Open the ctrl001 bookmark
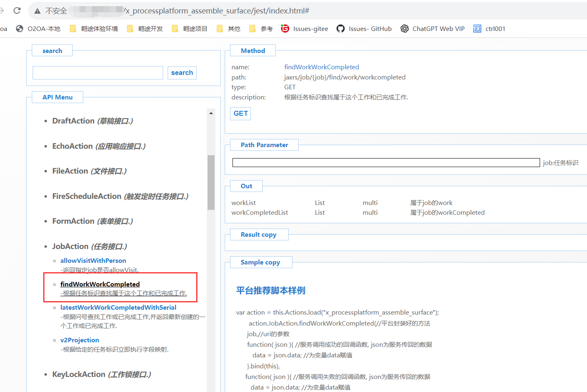 tap(490, 29)
